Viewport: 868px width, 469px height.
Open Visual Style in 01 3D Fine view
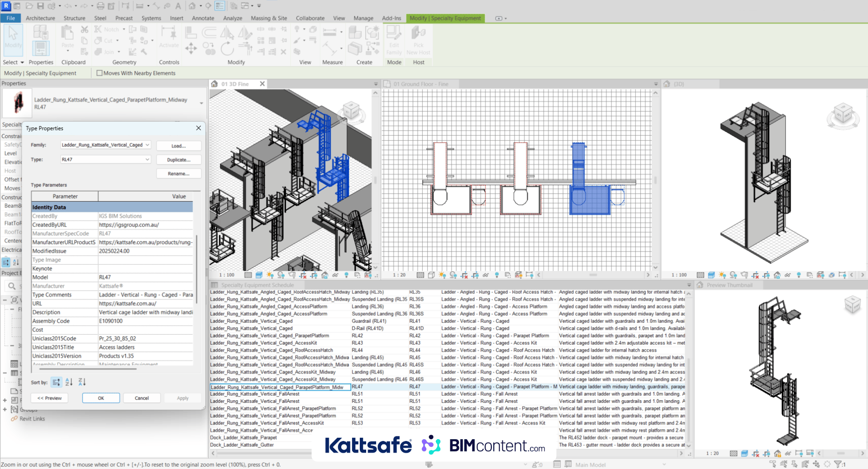pos(259,275)
